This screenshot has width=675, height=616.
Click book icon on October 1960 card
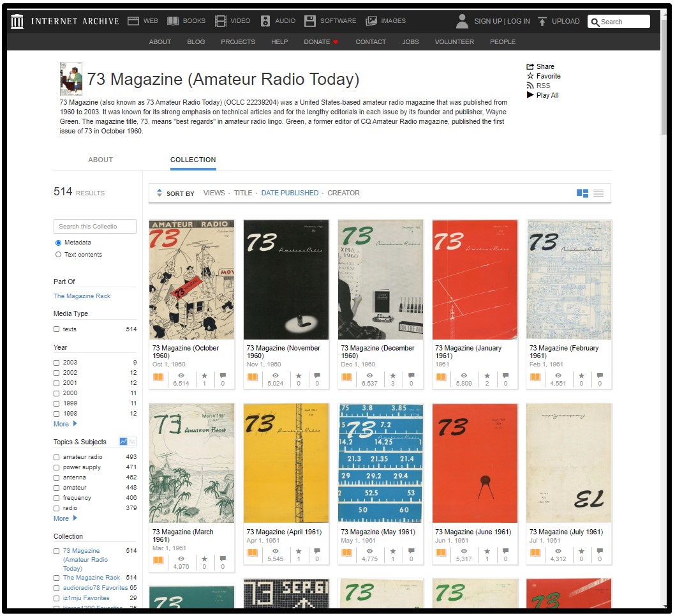coord(158,377)
